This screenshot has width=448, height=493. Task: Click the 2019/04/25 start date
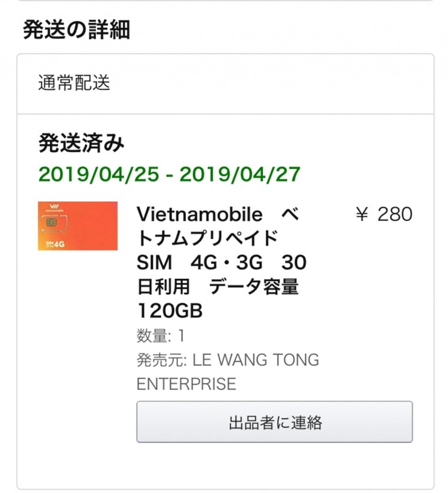[x=99, y=174]
